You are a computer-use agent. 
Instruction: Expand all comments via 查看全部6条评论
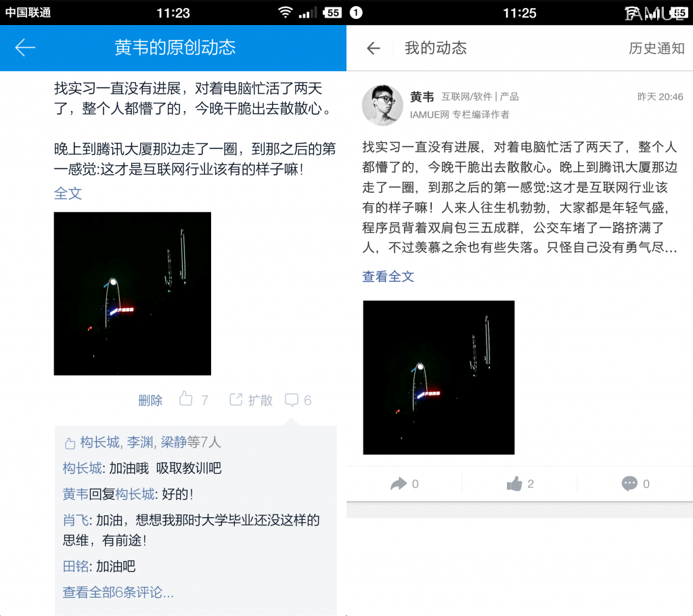(x=118, y=592)
